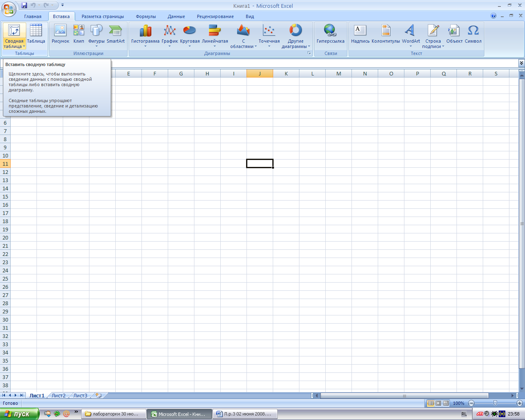Choose the С областями area chart

click(243, 35)
